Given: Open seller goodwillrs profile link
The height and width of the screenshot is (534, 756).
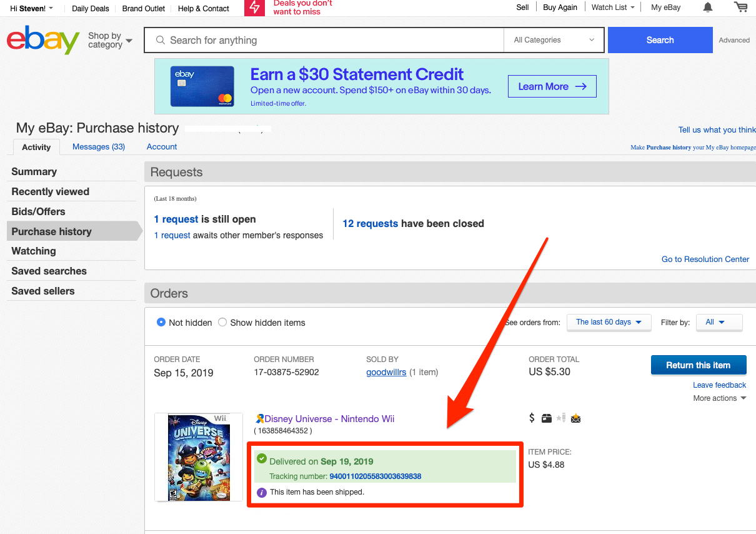Looking at the screenshot, I should click(x=386, y=372).
